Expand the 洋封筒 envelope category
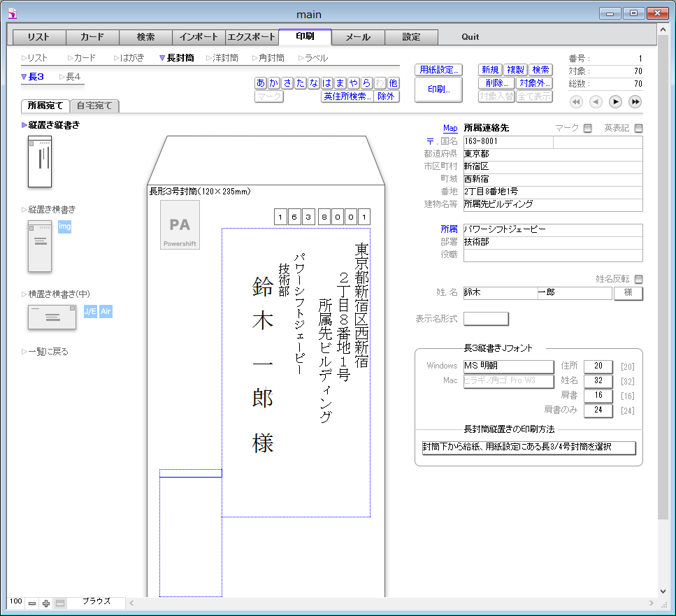The height and width of the screenshot is (616, 676). 224,58
